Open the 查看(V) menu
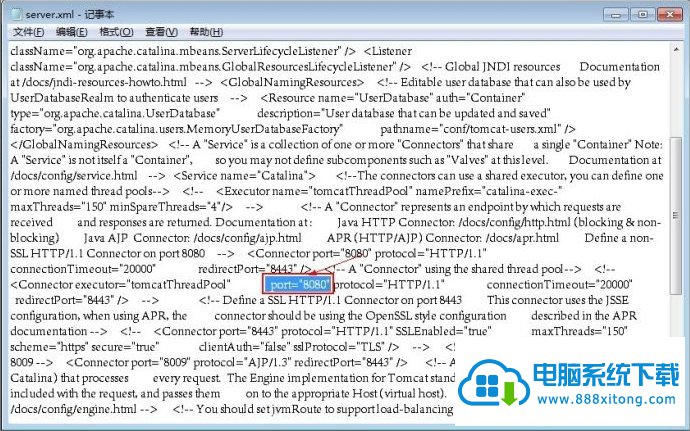Screen dimensions: 690x431 (x=161, y=32)
